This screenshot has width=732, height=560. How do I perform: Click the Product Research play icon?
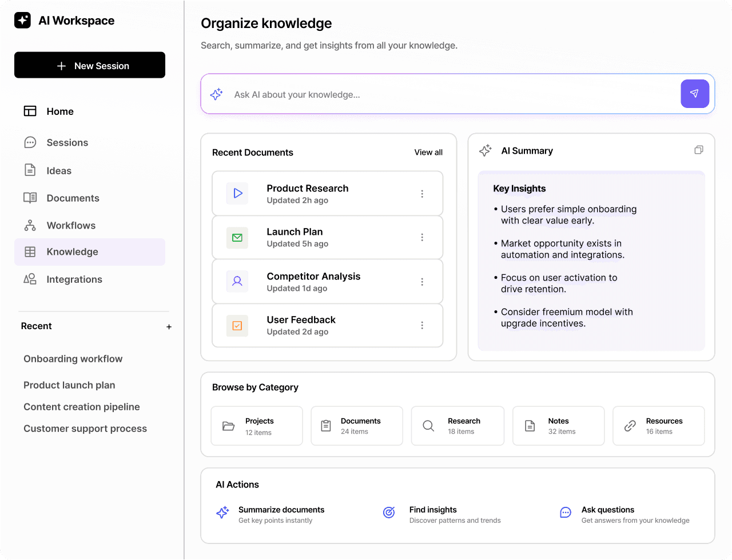[x=238, y=194]
